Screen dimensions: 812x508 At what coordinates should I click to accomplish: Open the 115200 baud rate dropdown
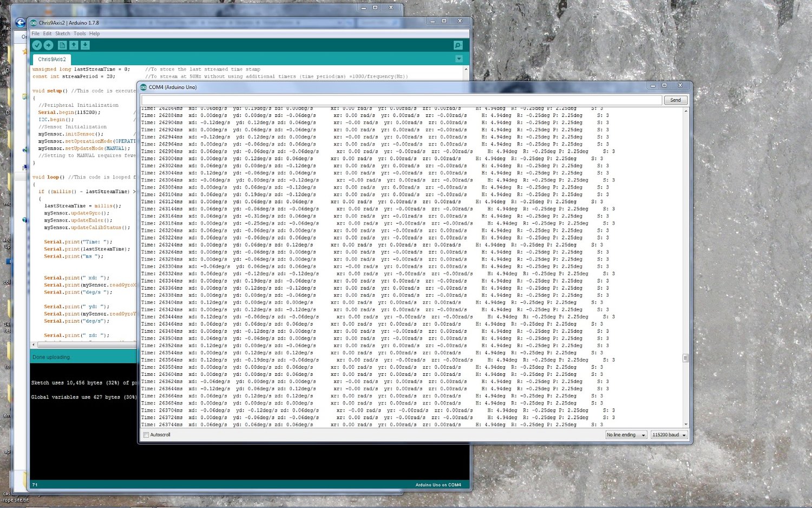(669, 435)
